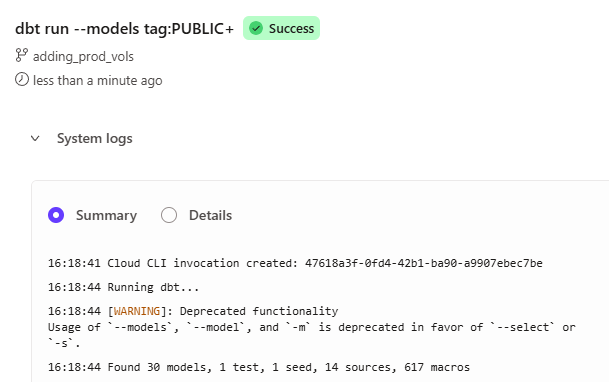Click the 'Deprecated functionality' warning text
609x382 pixels.
259,311
